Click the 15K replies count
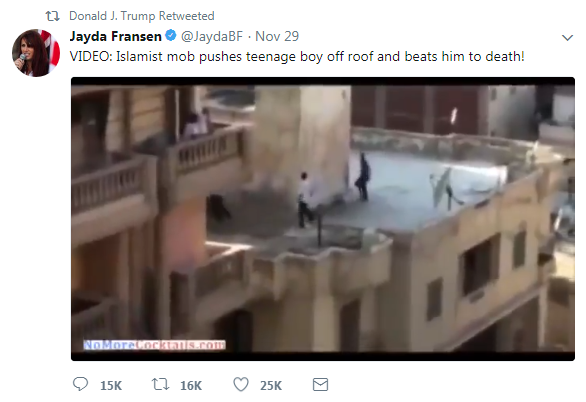This screenshot has height=402, width=586. pos(111,385)
